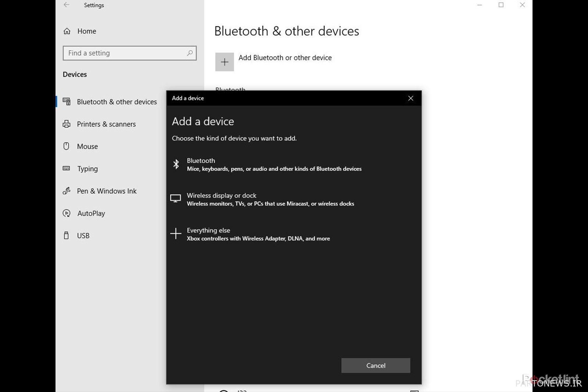This screenshot has height=392, width=588.
Task: Open Bluetooth & other devices section
Action: pyautogui.click(x=116, y=102)
